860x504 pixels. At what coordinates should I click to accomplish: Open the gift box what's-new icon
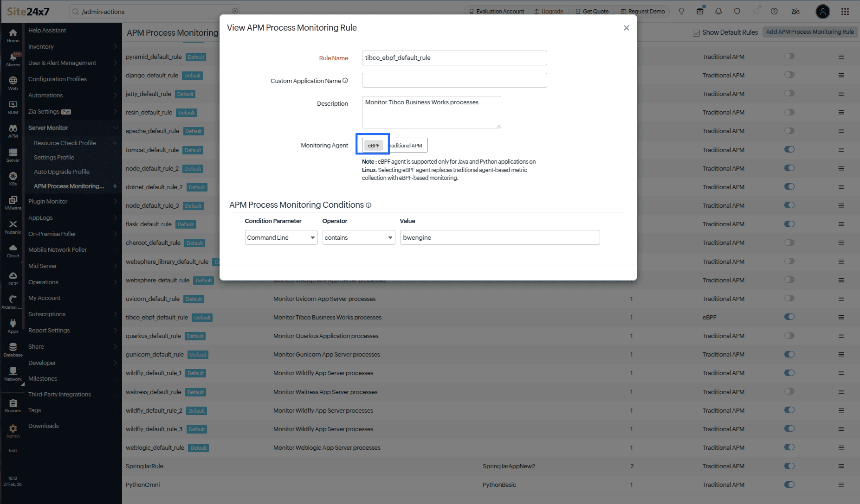(700, 11)
